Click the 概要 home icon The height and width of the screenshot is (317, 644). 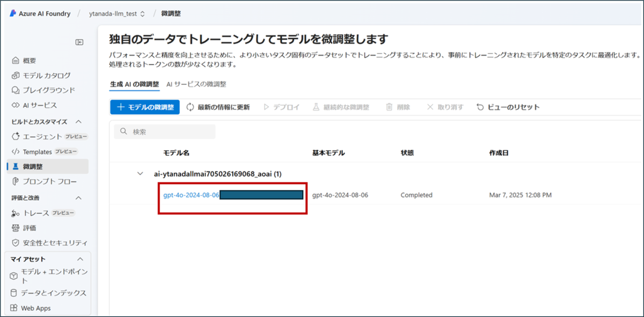(x=16, y=61)
